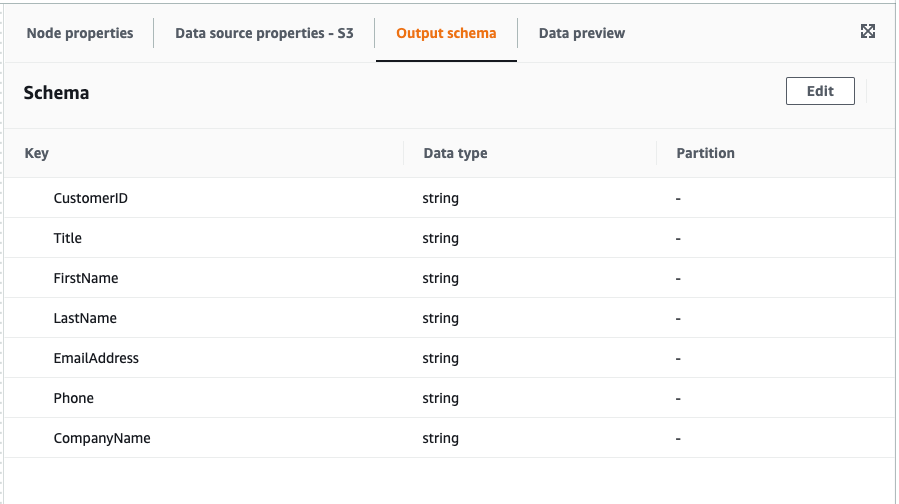Click the Data type column header
Viewport: 899px width, 504px height.
(x=455, y=153)
